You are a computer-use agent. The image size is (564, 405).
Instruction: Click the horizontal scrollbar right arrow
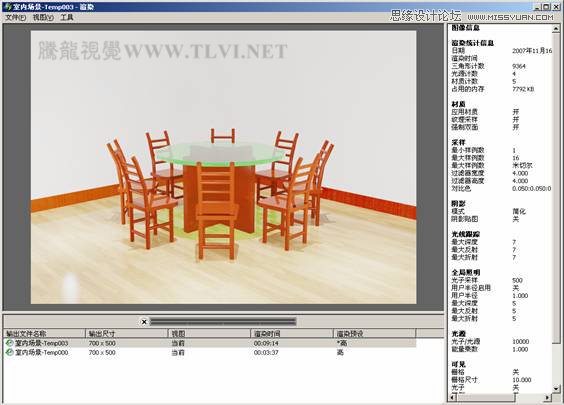pos(548,397)
